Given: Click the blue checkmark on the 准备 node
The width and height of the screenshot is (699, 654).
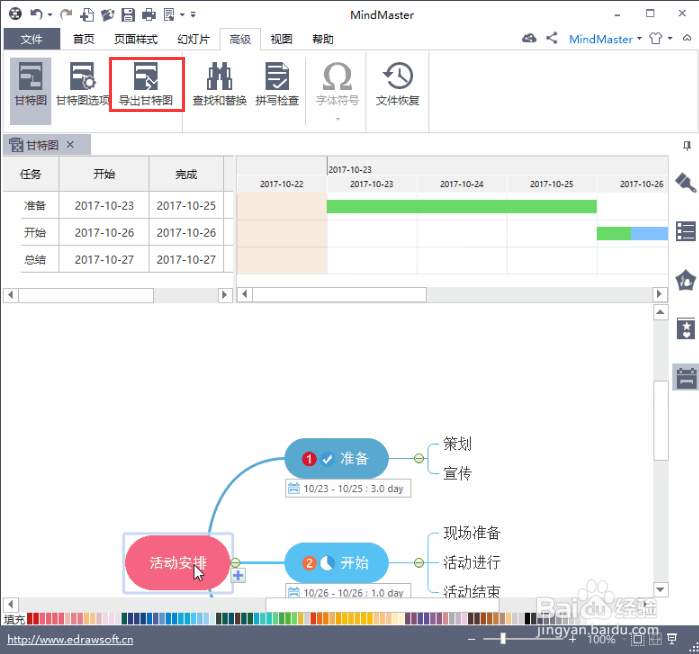Looking at the screenshot, I should click(x=327, y=459).
